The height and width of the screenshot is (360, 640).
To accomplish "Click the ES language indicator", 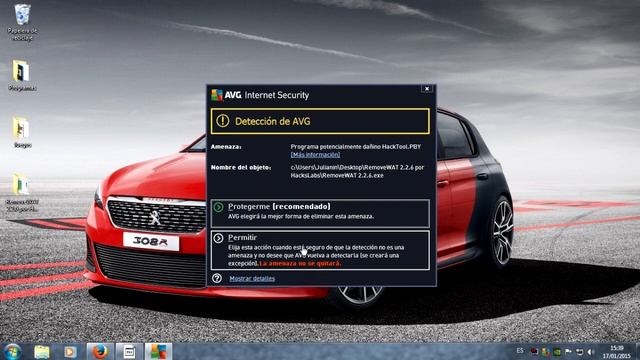I will coord(520,351).
